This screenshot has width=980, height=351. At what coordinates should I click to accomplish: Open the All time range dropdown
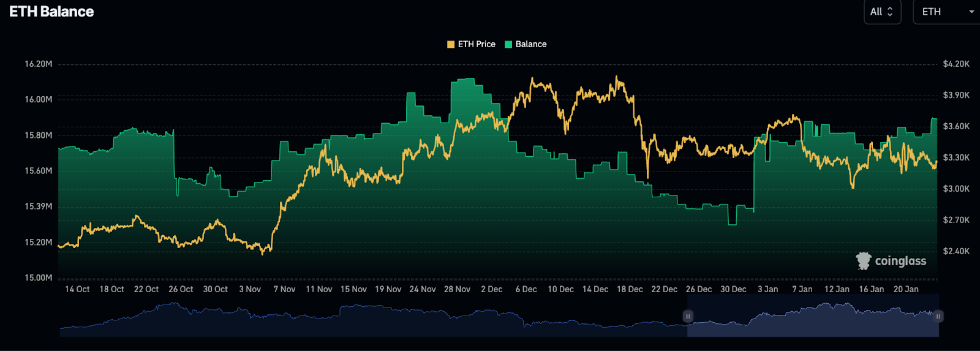(x=881, y=12)
